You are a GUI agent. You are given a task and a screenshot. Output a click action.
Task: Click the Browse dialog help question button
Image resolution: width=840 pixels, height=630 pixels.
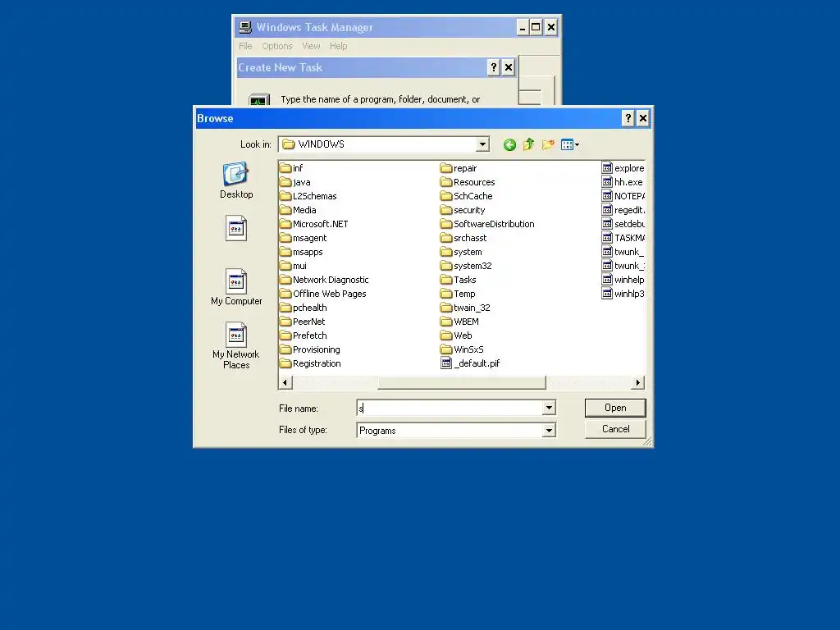tap(628, 118)
